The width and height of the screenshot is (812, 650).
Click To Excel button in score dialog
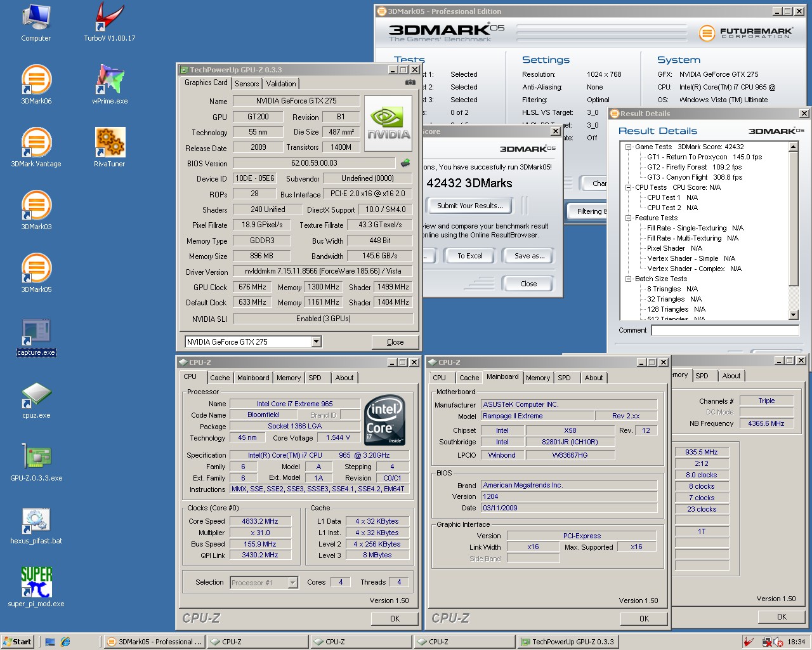(470, 256)
